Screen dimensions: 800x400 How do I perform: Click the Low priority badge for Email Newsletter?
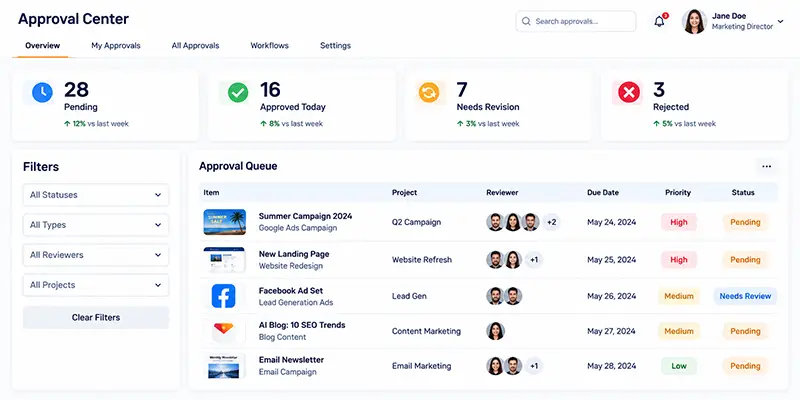(679, 366)
